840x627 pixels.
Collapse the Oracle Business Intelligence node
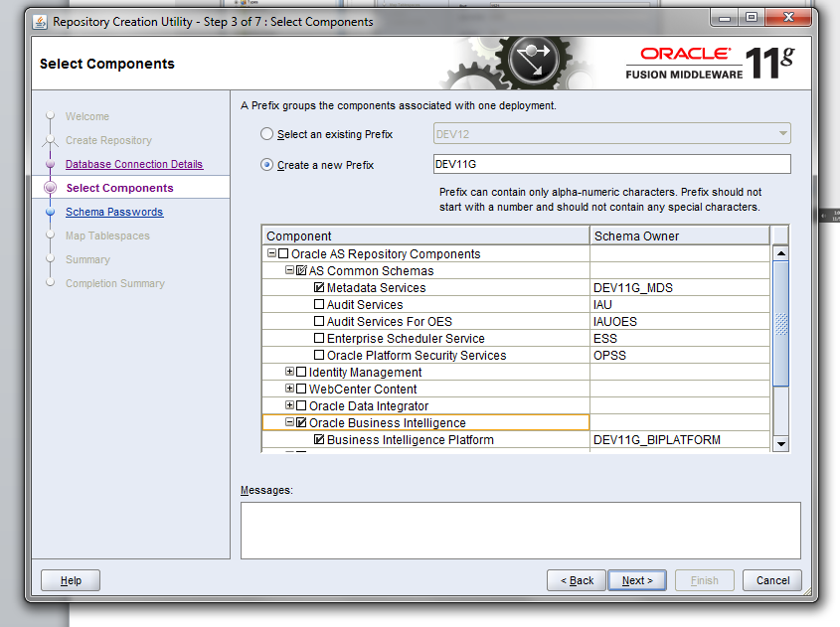tap(289, 422)
